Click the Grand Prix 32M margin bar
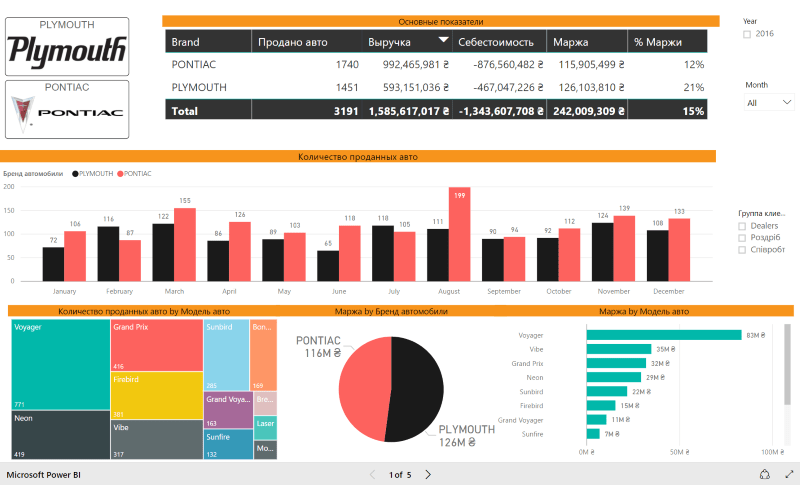 616,363
